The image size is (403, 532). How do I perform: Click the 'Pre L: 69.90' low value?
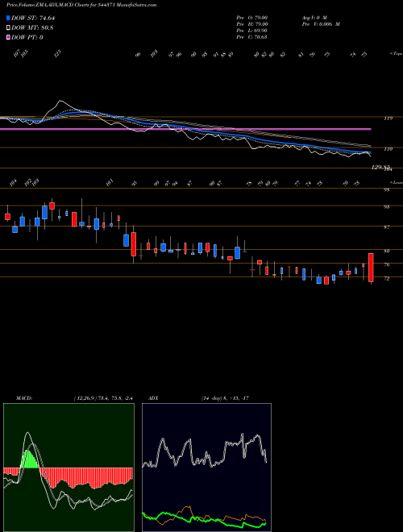[x=252, y=30]
